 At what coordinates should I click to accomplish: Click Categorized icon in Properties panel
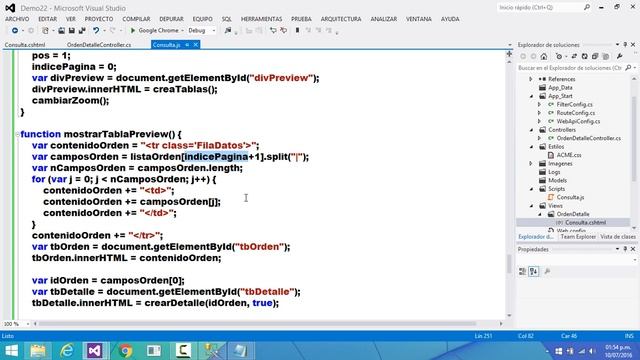point(522,271)
